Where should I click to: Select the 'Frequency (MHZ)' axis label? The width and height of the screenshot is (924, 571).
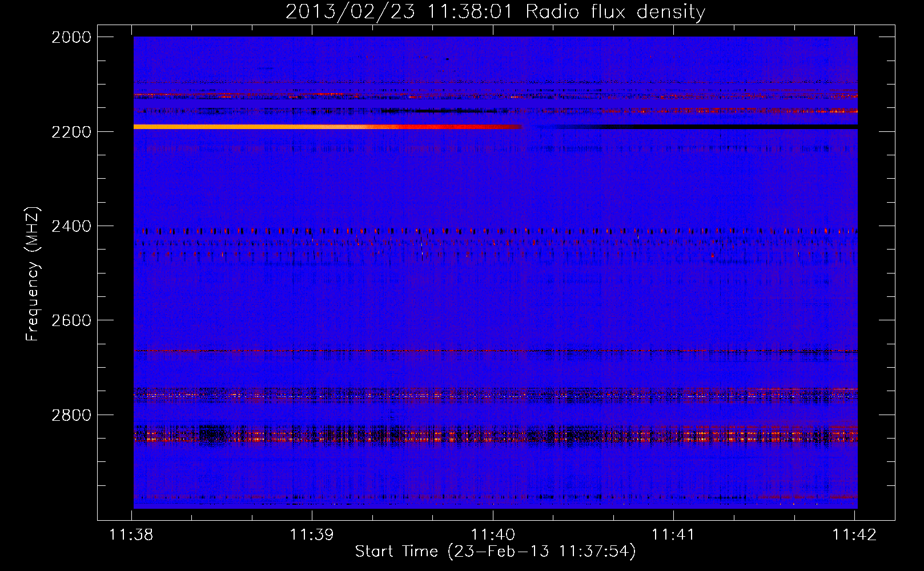coord(33,274)
